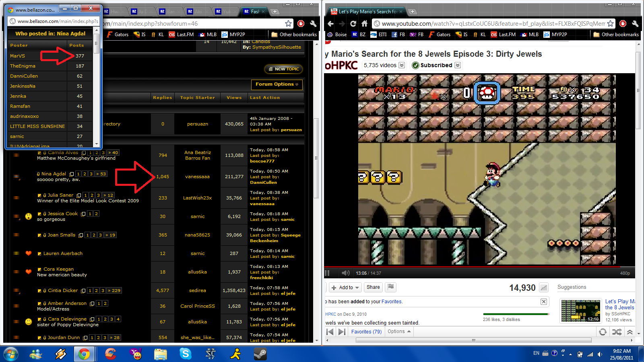Flag the YouTube video as inappropriate
Screen dimensions: 644x362
(x=390, y=287)
